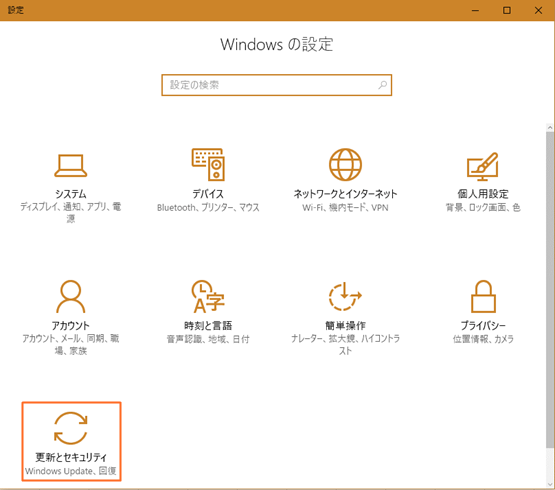
Task: Click the プライバシー label
Action: tap(483, 325)
